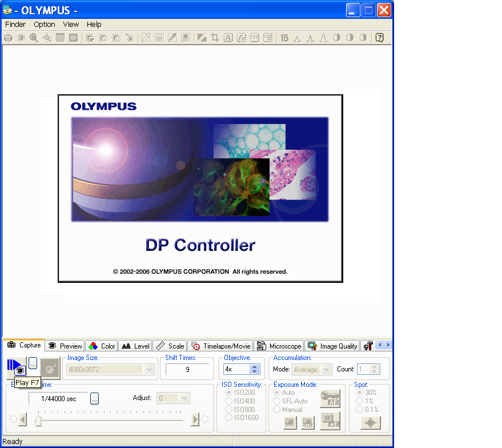The image size is (502, 448).
Task: Click the help question mark toolbar icon
Action: point(379,38)
